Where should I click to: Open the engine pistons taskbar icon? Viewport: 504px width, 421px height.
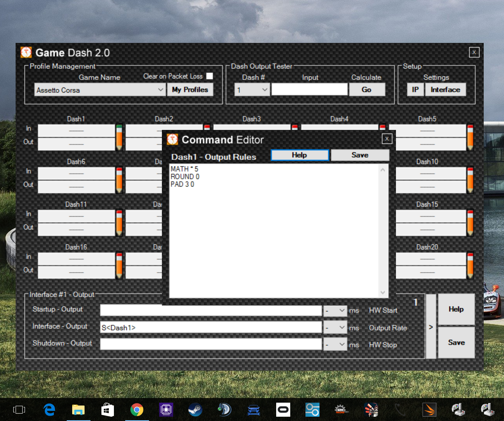click(371, 410)
